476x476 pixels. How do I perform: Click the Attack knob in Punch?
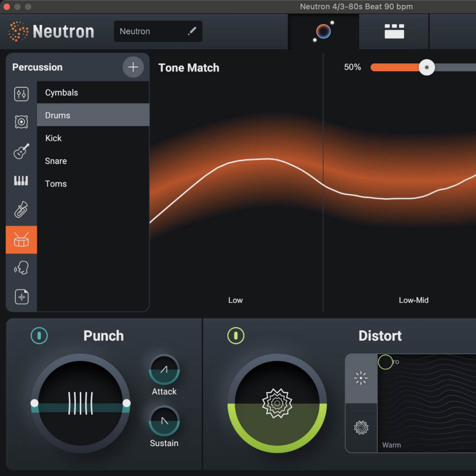pyautogui.click(x=164, y=369)
